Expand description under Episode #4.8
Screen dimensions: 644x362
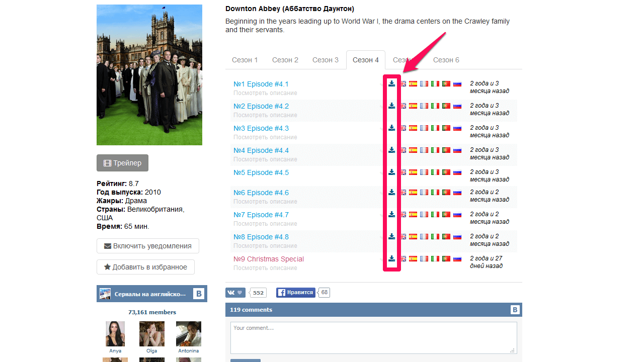pyautogui.click(x=265, y=246)
